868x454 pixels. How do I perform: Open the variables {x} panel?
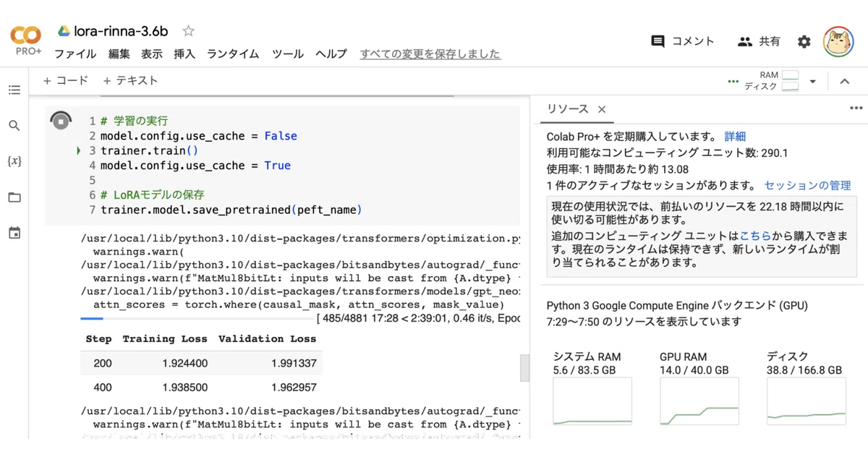click(14, 161)
